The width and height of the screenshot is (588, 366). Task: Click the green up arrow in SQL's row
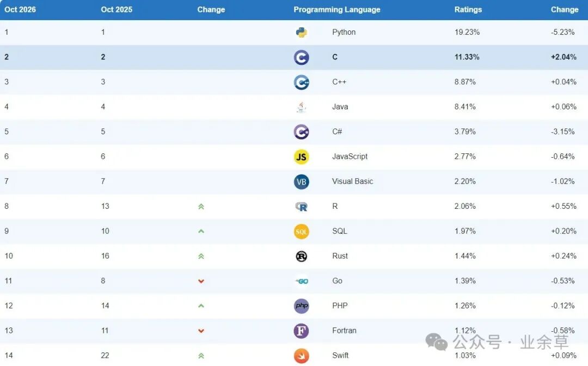point(201,231)
